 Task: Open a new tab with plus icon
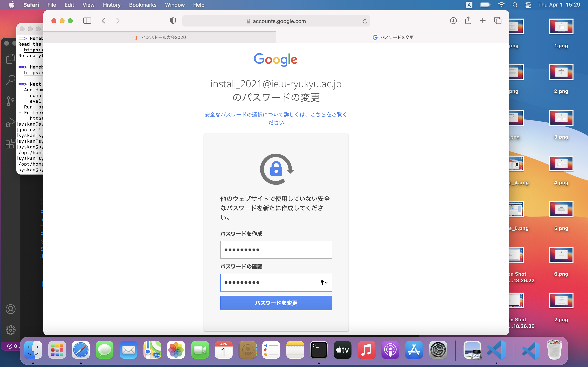pyautogui.click(x=483, y=21)
